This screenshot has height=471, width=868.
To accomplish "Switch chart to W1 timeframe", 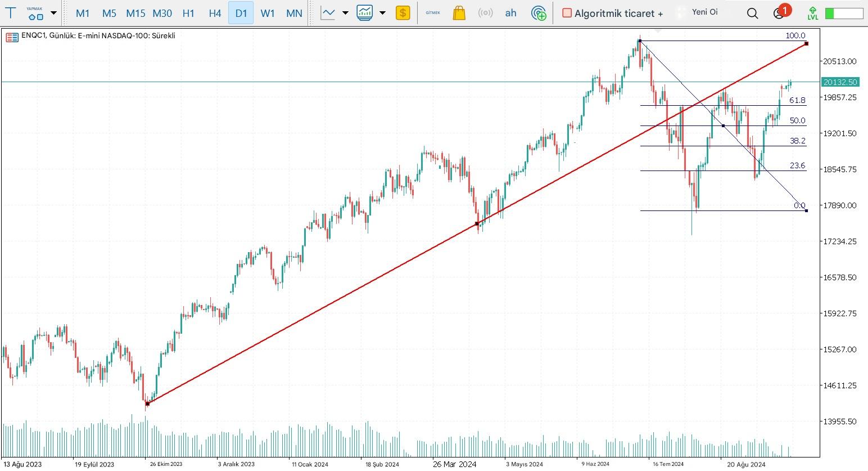I will coord(268,13).
